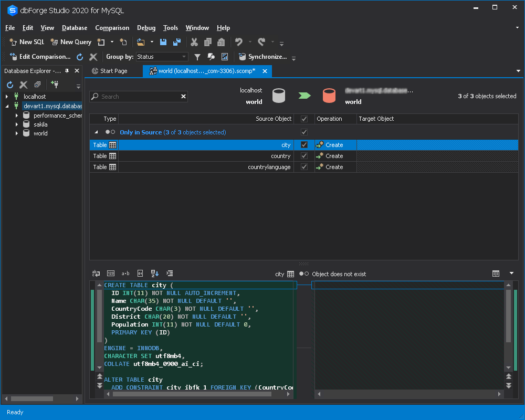Click in the object Search field
Image resolution: width=525 pixels, height=420 pixels.
(x=139, y=97)
